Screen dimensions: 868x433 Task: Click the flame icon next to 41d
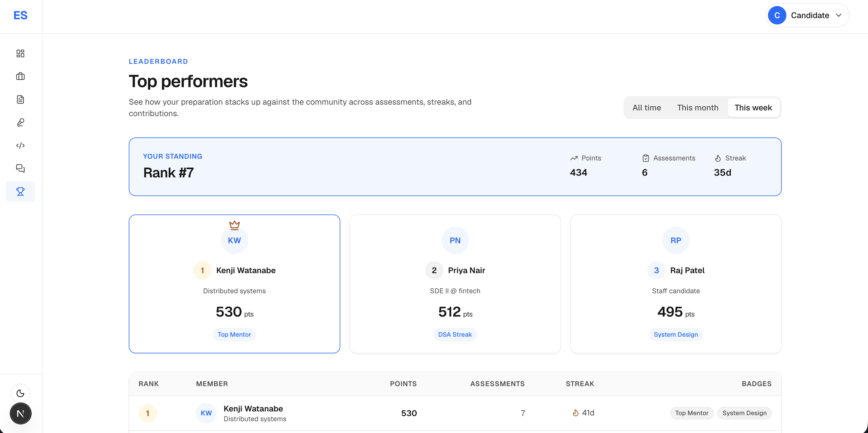tap(575, 413)
